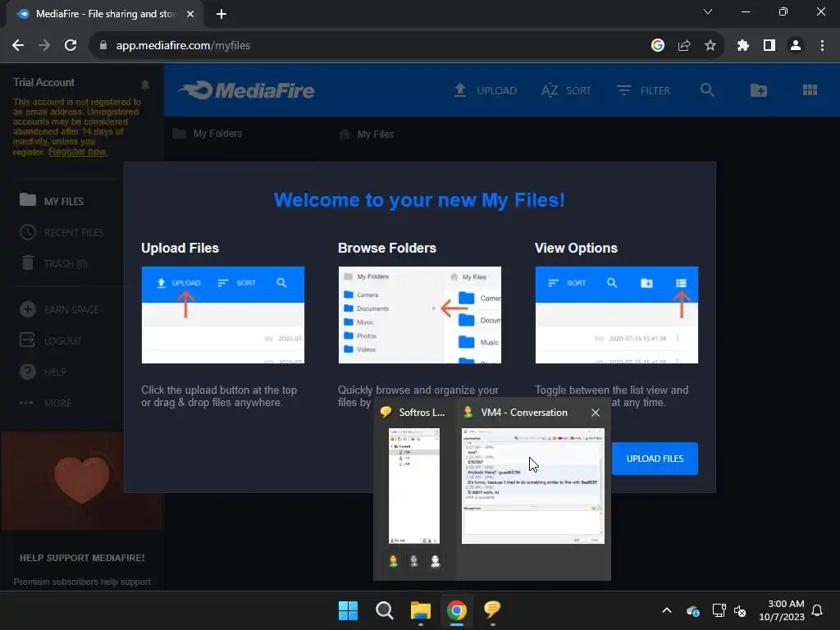This screenshot has width=840, height=630.
Task: Click the Register now link
Action: click(78, 152)
